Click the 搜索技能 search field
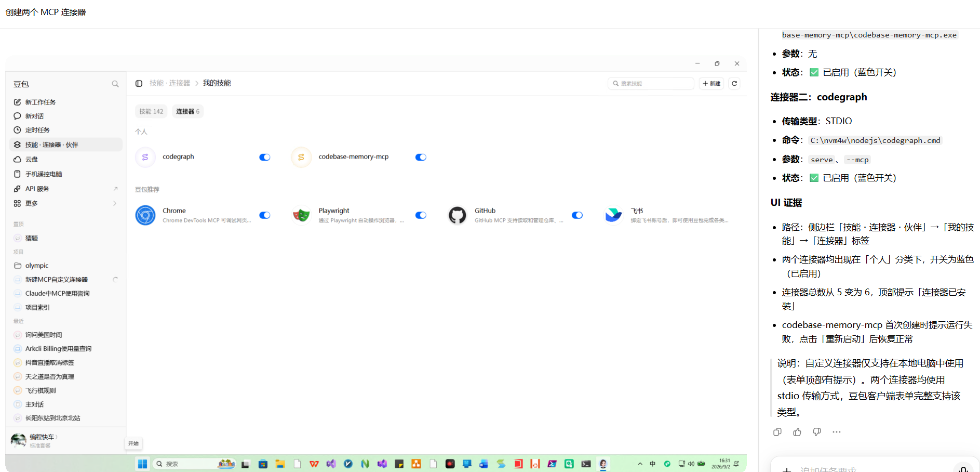The height and width of the screenshot is (472, 980). click(x=651, y=83)
